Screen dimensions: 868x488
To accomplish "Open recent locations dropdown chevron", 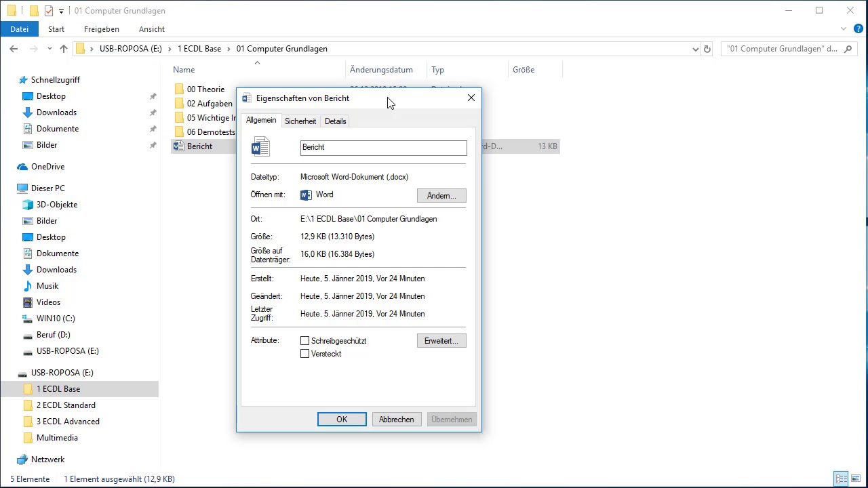I will point(50,49).
